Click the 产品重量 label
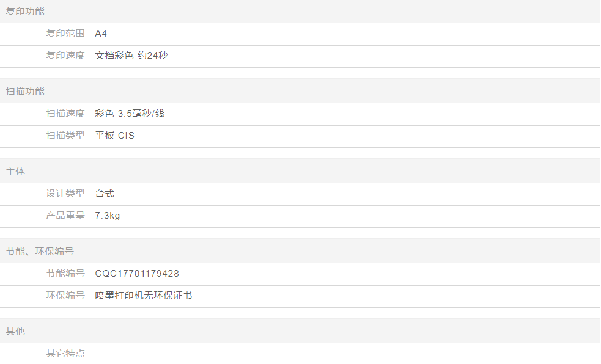Screen dimensions: 601x364 tap(65, 216)
